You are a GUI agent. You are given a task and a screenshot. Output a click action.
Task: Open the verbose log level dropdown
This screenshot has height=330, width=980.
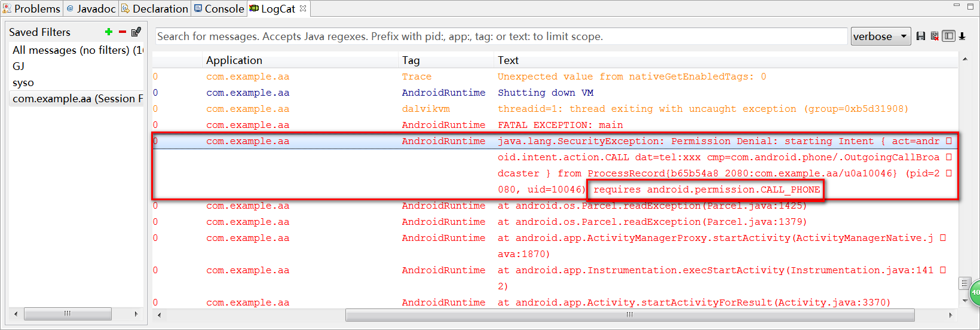(881, 36)
